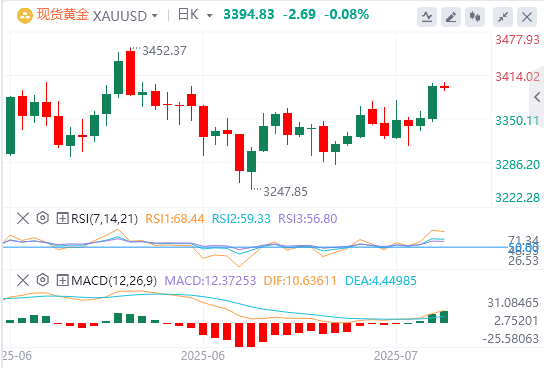
Task: Expand the RSI panel plus box
Action: point(62,219)
